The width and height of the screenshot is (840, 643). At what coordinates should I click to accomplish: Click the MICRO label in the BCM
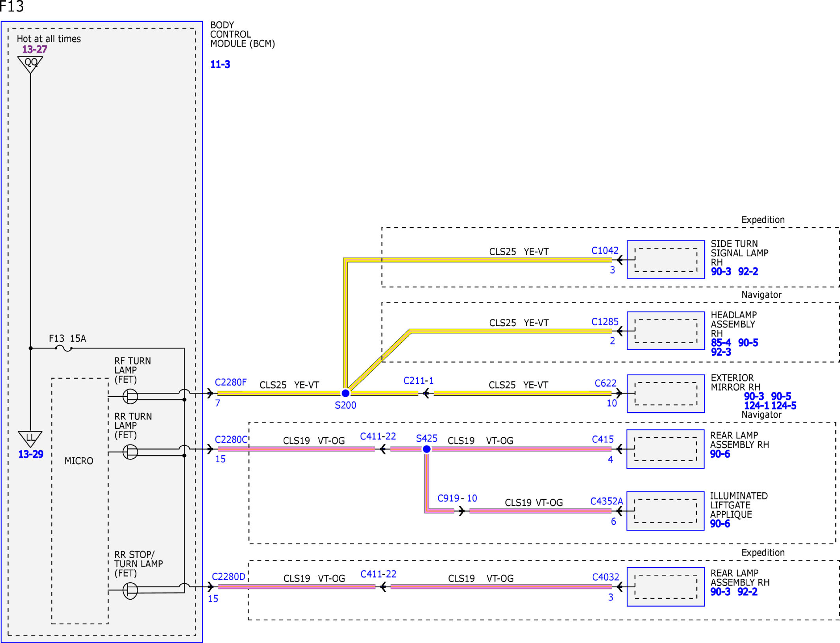[79, 461]
